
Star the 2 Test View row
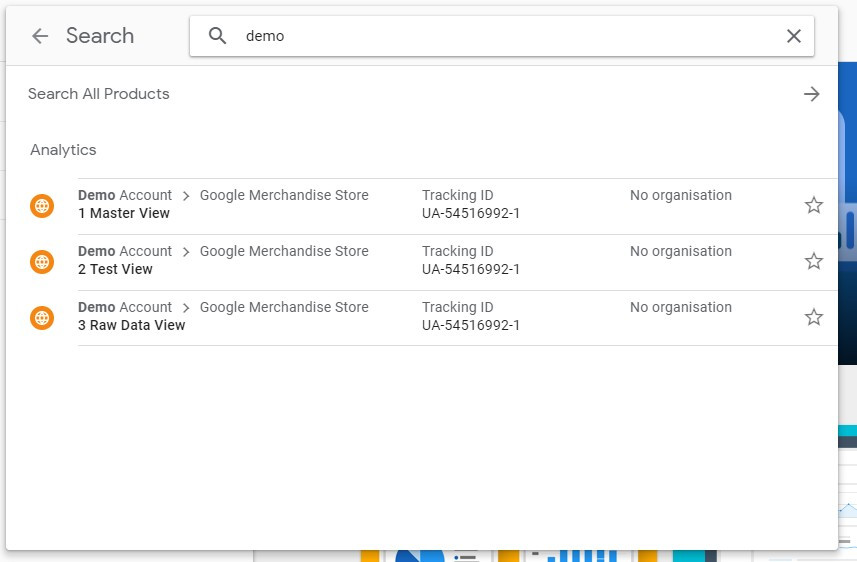813,261
